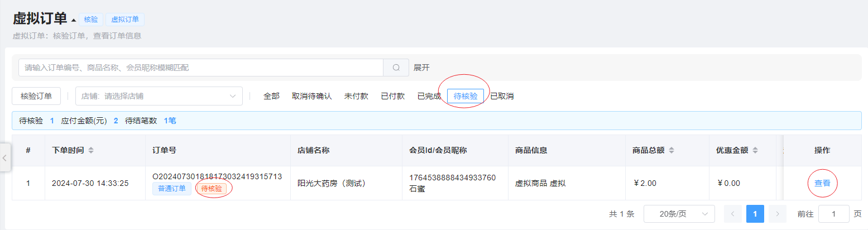This screenshot has height=230, width=868.
Task: Click member nickname 石蜜
Action: [418, 189]
